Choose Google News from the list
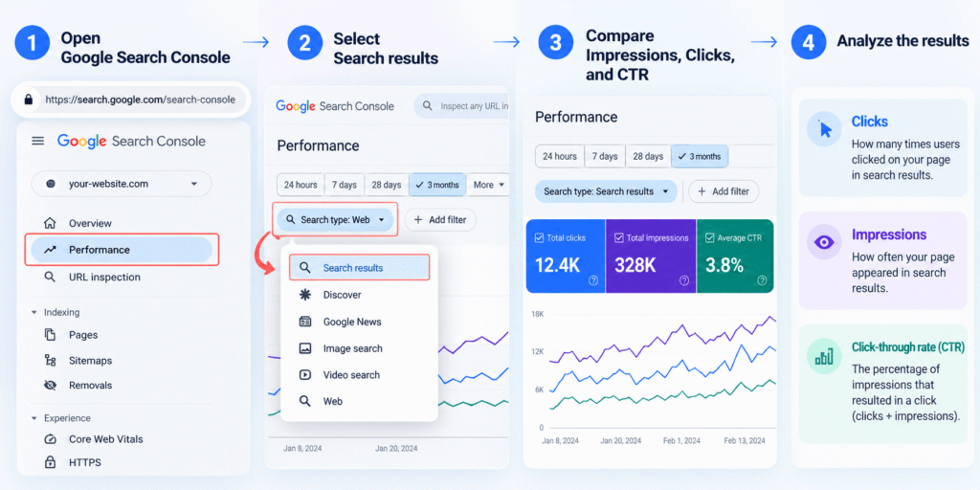The image size is (980, 490). pyautogui.click(x=352, y=322)
